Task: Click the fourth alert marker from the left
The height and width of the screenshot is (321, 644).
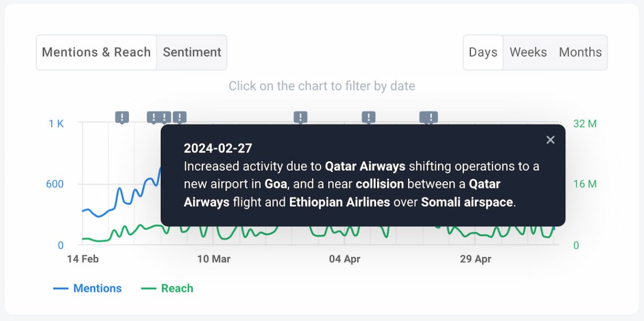Action: pyautogui.click(x=180, y=117)
